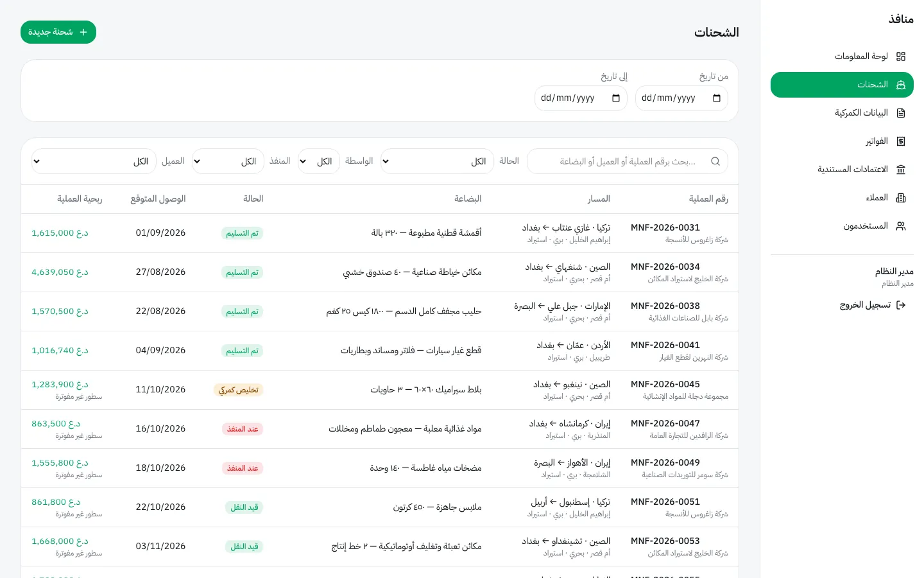
Task: Select shipment number MNF-2026-0034
Action: (x=665, y=267)
